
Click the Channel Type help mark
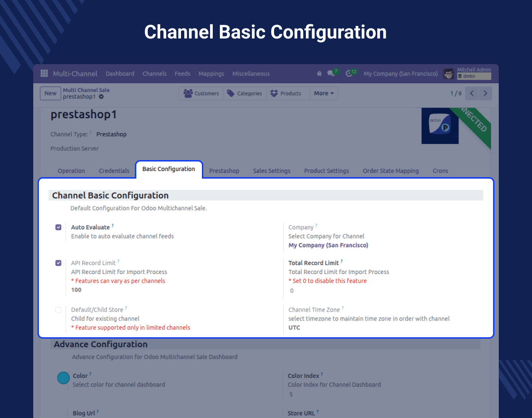click(91, 133)
